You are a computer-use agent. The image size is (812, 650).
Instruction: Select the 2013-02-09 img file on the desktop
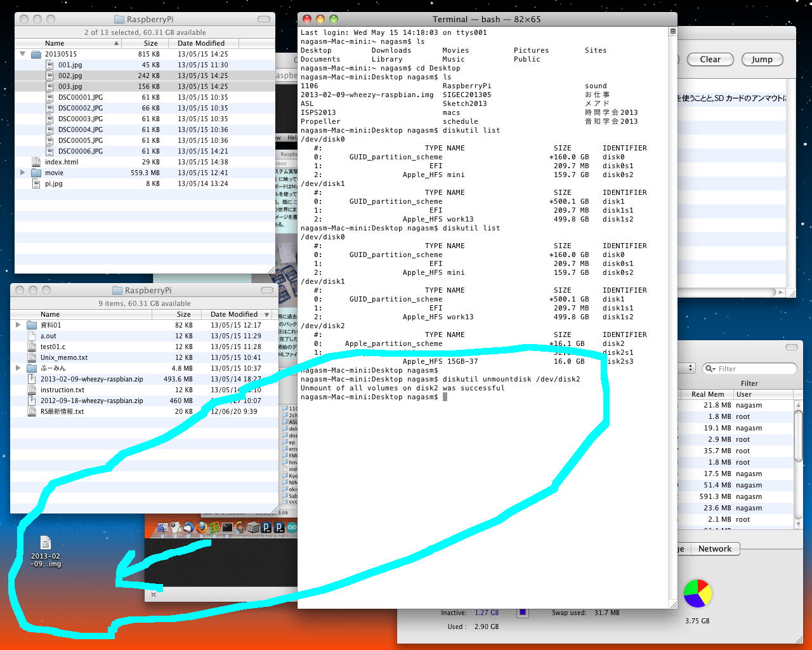(x=46, y=552)
